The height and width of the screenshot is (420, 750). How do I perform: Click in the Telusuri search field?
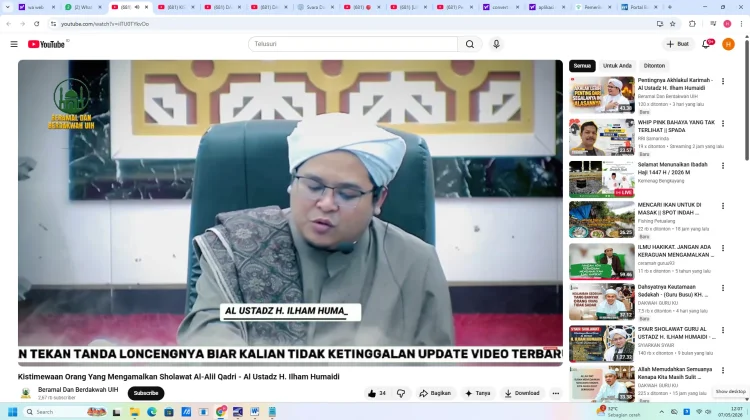(x=353, y=44)
